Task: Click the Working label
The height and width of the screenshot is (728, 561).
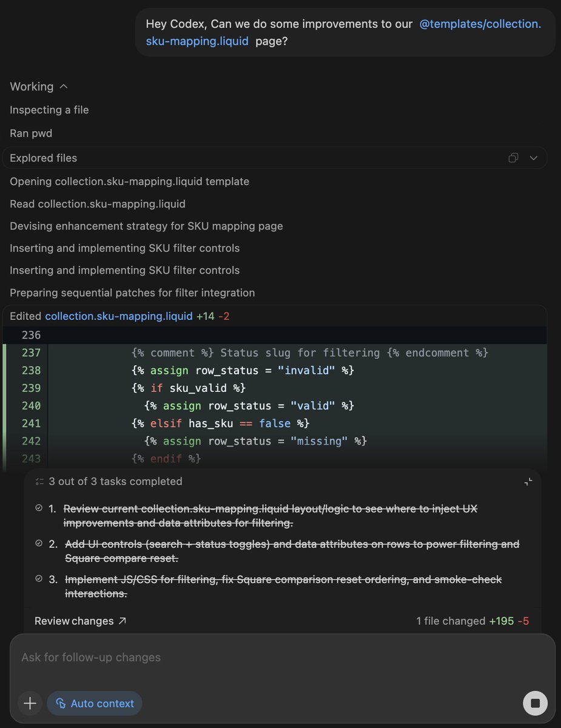Action: (32, 87)
